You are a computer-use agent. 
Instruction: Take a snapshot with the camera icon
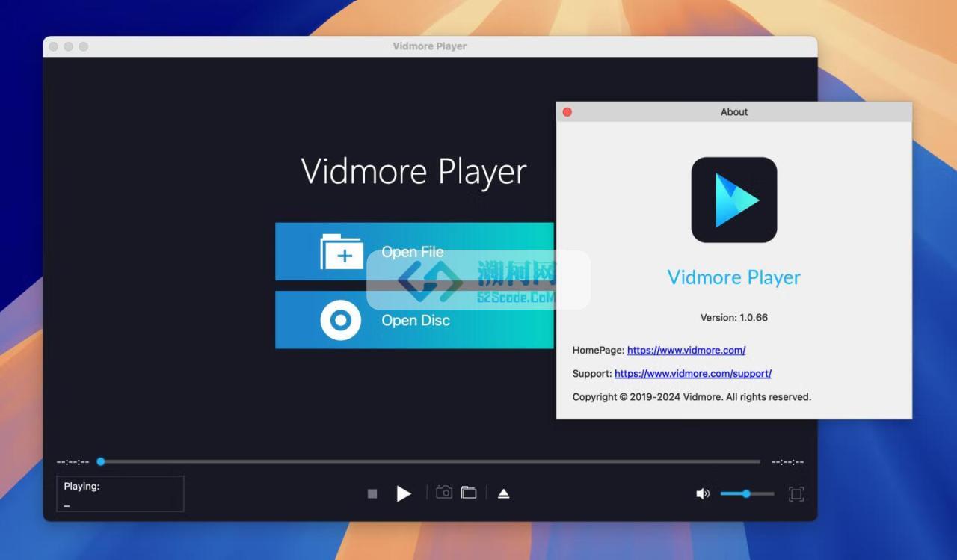pyautogui.click(x=444, y=493)
